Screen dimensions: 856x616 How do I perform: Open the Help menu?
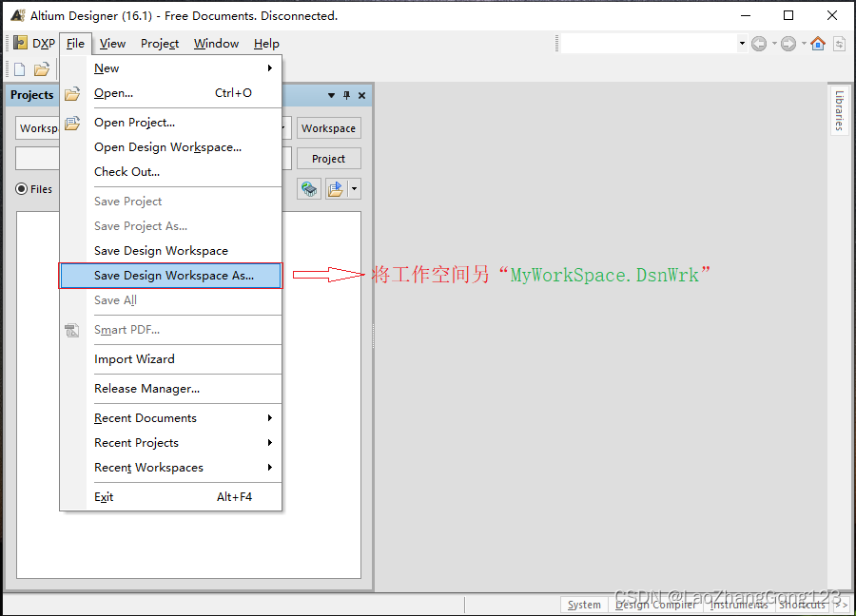click(266, 44)
